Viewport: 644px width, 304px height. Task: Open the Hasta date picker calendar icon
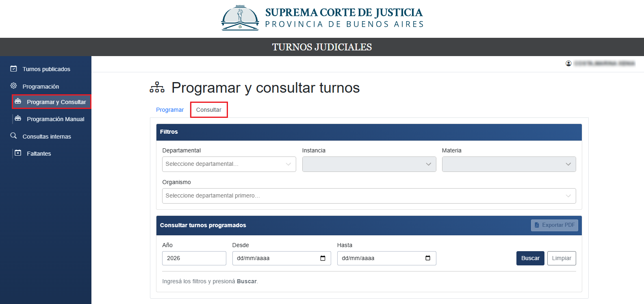tap(428, 258)
